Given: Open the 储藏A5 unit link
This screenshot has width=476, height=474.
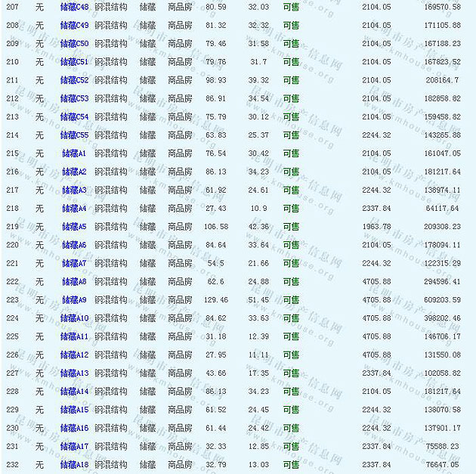Looking at the screenshot, I should 74,227.
